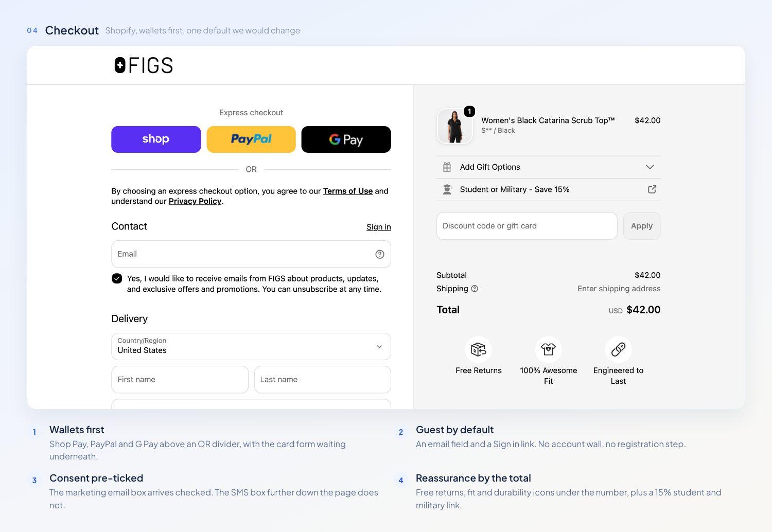Uncheck the FIGS marketing emails checkbox

tap(117, 278)
